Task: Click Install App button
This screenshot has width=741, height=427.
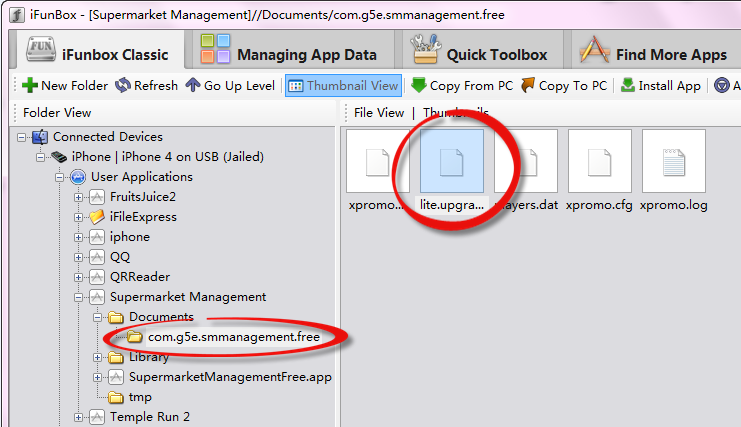Action: (x=660, y=85)
